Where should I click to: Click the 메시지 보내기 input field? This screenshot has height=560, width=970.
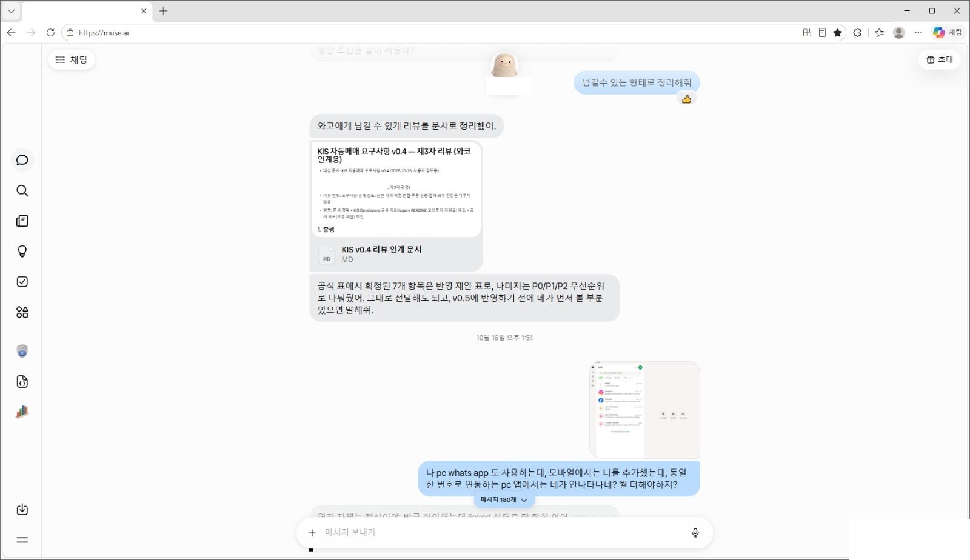point(503,533)
